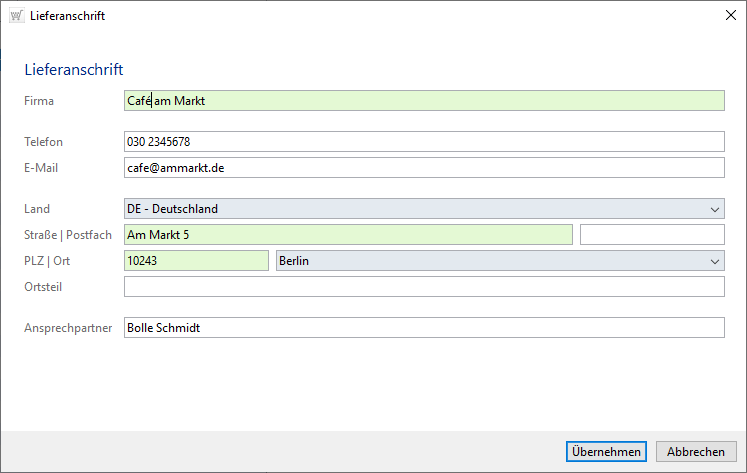Click into the Telefon number field
This screenshot has width=747, height=473.
423,142
